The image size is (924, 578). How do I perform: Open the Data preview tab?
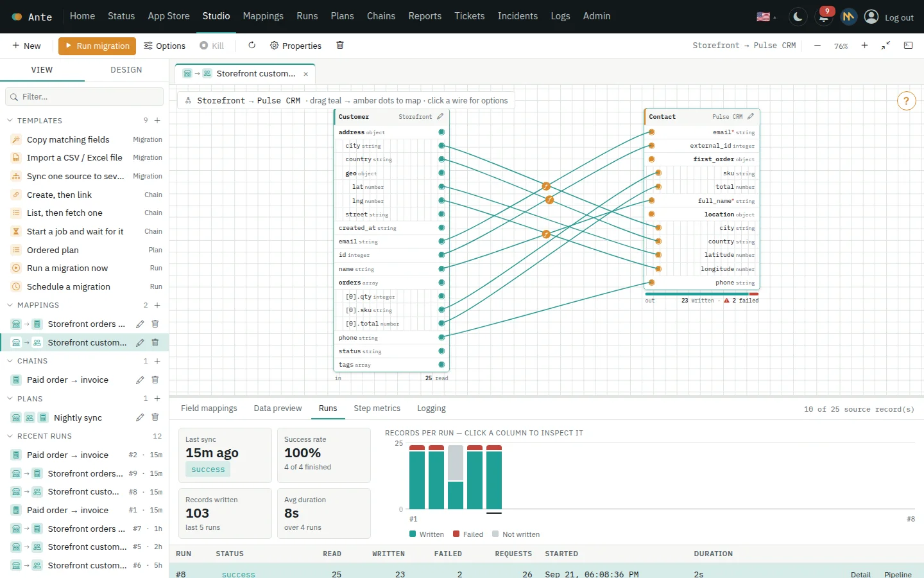pyautogui.click(x=278, y=408)
